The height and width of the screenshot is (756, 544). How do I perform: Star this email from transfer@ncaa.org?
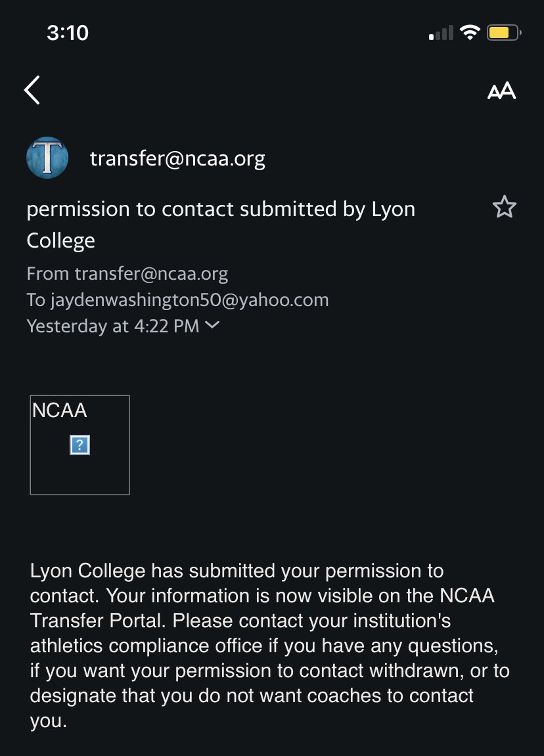505,207
